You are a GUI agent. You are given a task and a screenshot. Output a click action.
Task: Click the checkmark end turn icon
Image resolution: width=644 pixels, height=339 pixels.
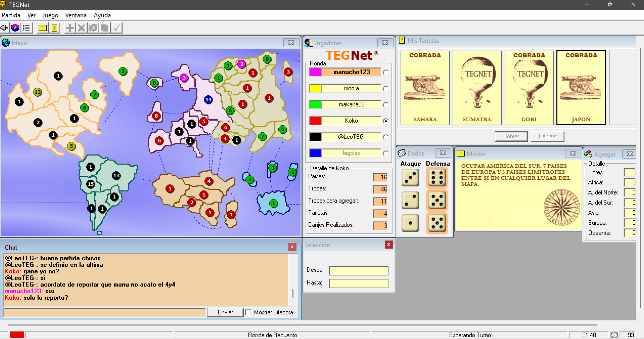tap(116, 28)
